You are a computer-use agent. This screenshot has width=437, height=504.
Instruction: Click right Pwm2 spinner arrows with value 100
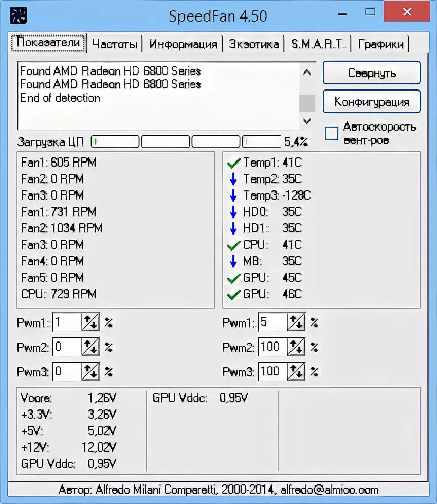(296, 347)
